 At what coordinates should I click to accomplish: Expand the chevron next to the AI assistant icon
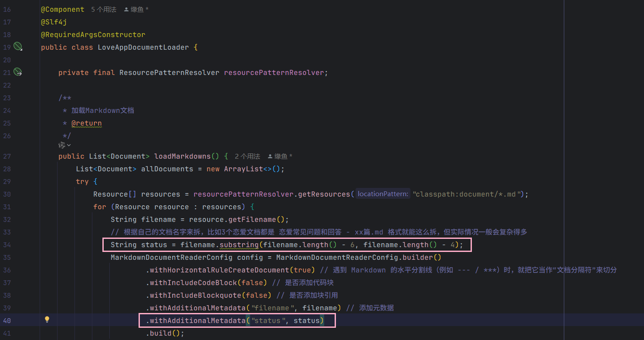pos(69,145)
